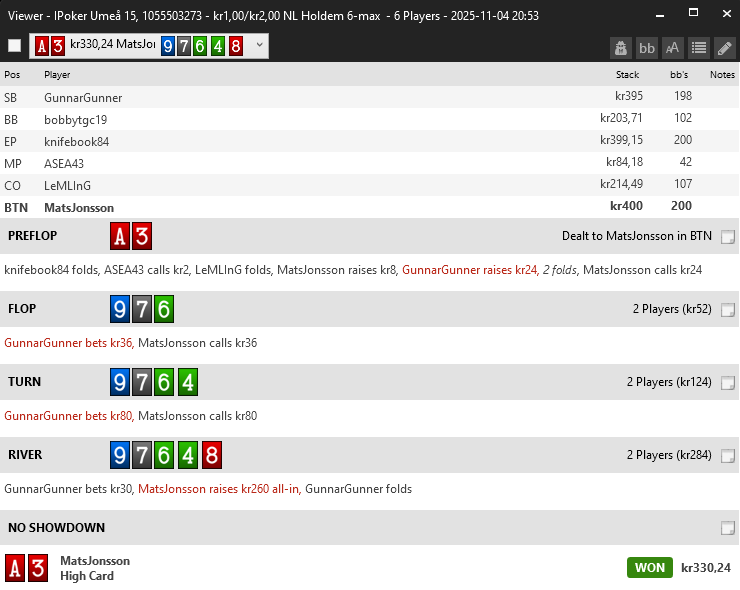Click the font size AA icon
The width and height of the screenshot is (740, 590).
click(x=673, y=47)
